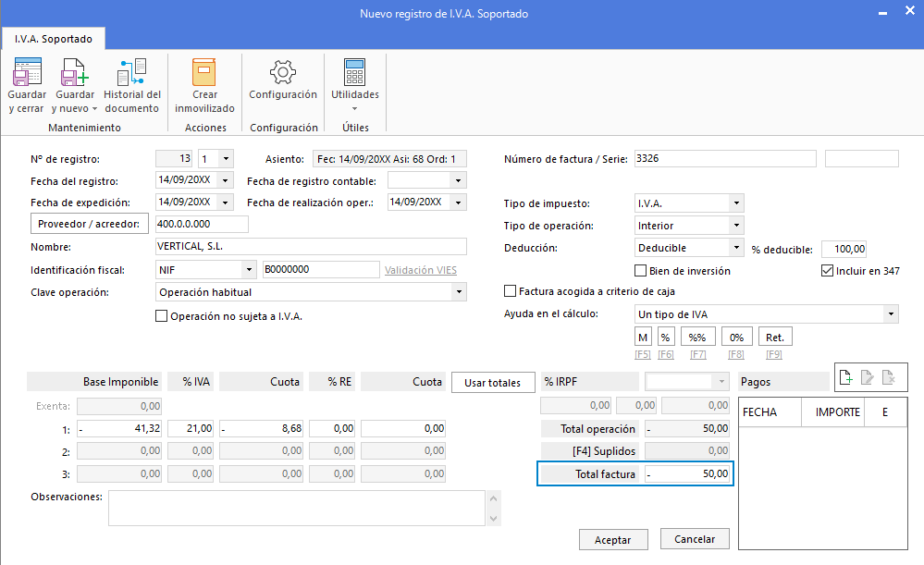The image size is (924, 565).
Task: Click the edit payment icon
Action: coord(867,377)
